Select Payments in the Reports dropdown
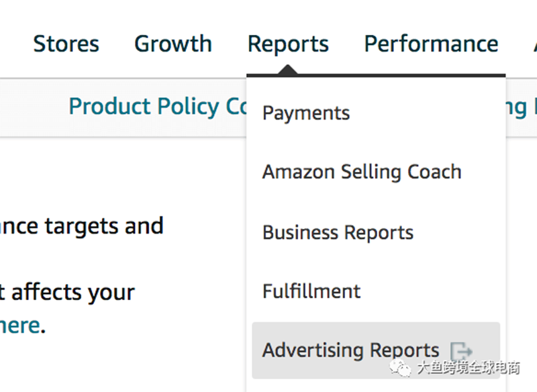 [306, 113]
